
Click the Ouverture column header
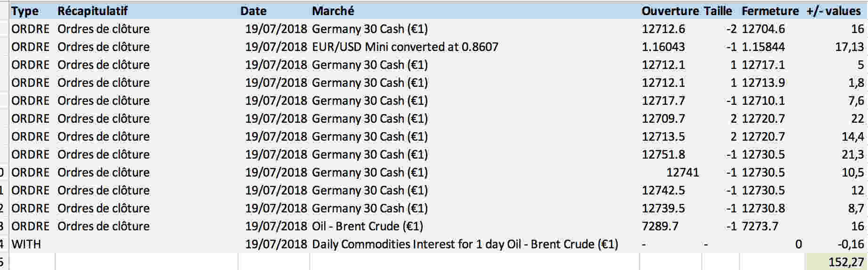pyautogui.click(x=670, y=11)
